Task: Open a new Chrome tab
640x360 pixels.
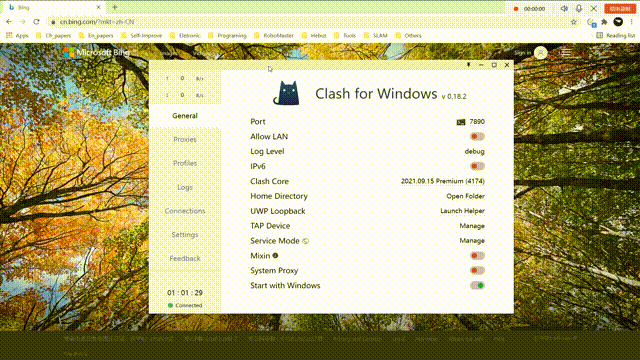Action: 115,7
